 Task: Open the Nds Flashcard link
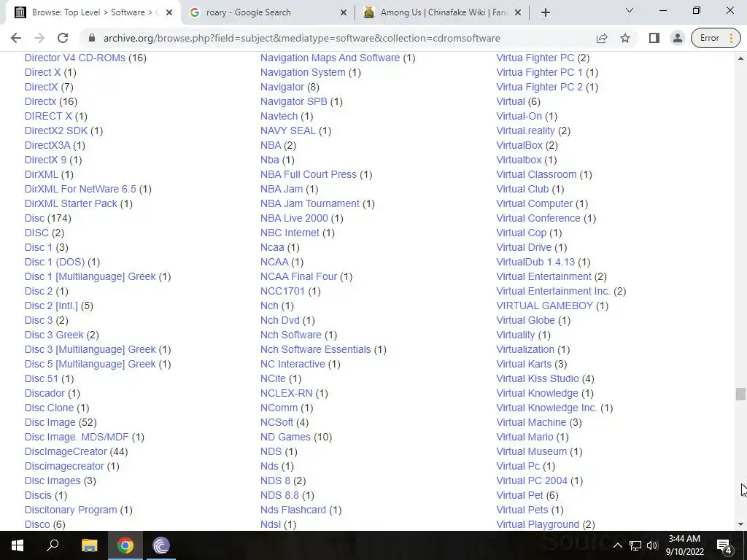(293, 510)
